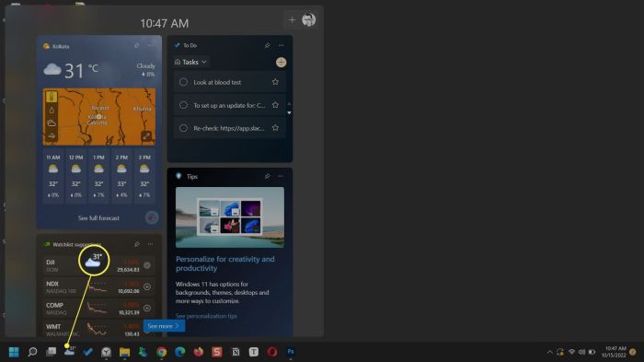This screenshot has height=362, width=644.
Task: Open more options for Watchlist widget
Action: pyautogui.click(x=150, y=244)
